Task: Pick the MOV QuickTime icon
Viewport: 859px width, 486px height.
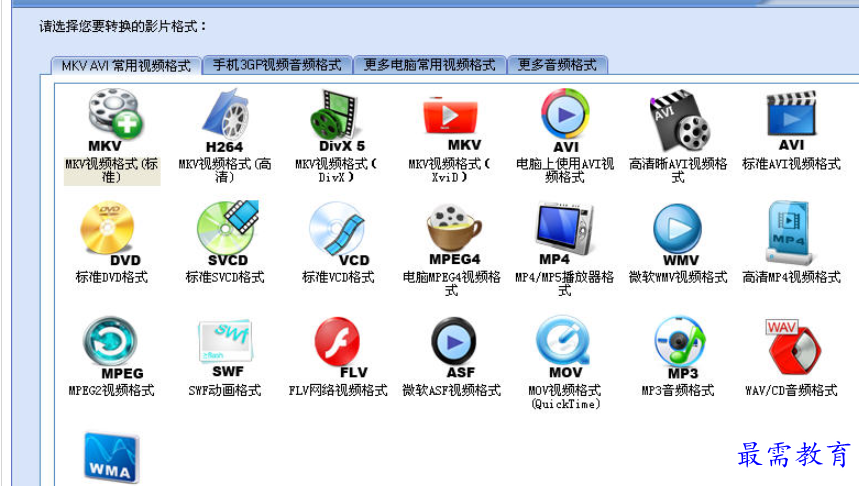Action: 564,347
